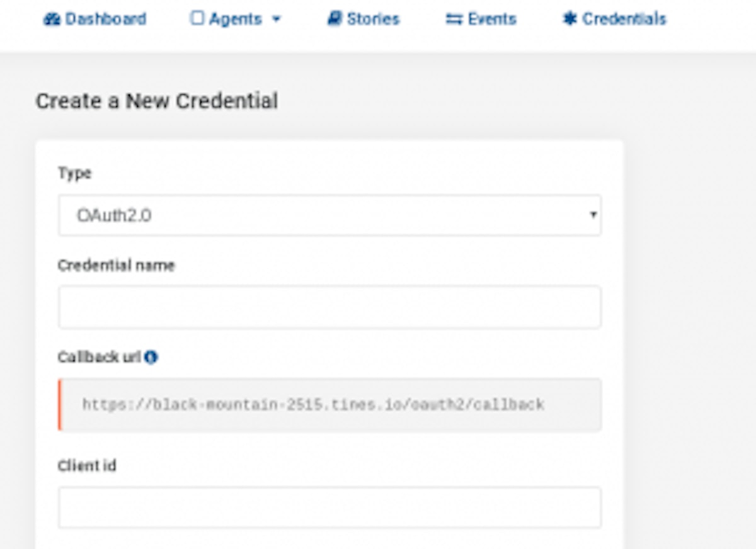This screenshot has width=756, height=549.
Task: Go to the Stories page
Action: pos(373,20)
